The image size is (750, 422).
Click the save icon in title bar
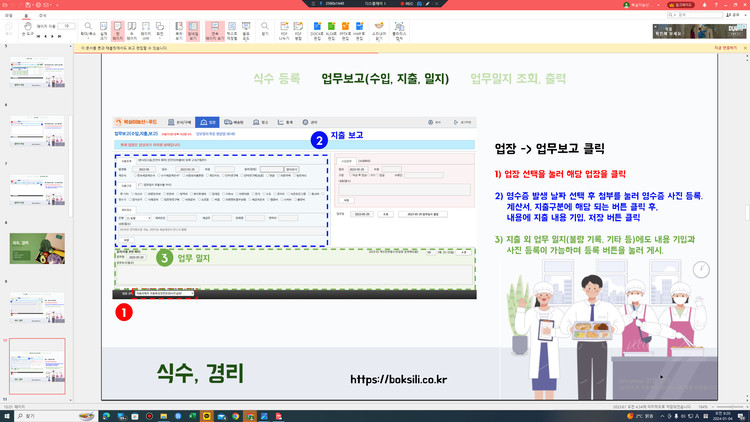pos(28,5)
